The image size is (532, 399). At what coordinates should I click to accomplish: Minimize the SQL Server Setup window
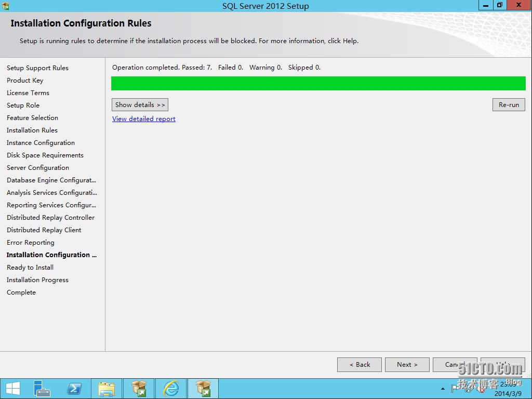486,5
